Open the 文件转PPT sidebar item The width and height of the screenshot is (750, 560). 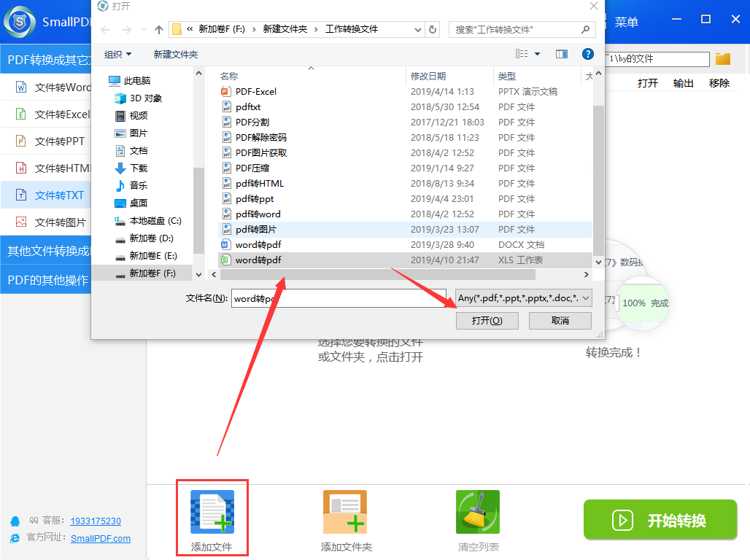(x=46, y=141)
